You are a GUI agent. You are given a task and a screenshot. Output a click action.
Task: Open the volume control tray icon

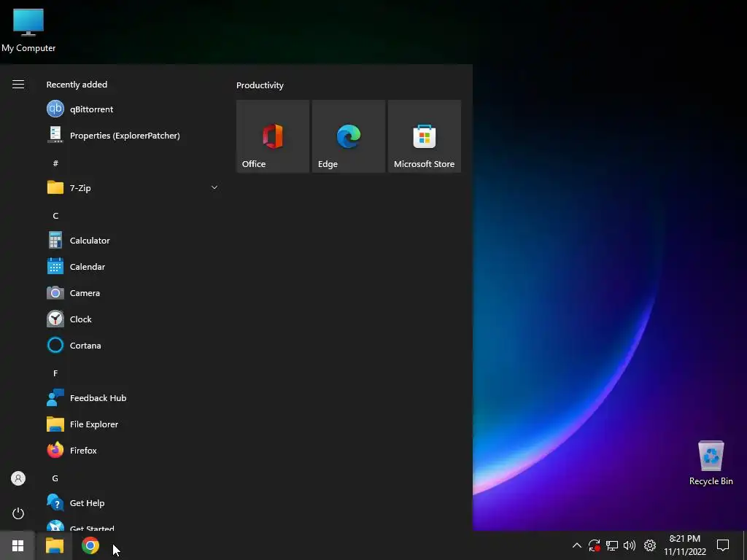(630, 545)
